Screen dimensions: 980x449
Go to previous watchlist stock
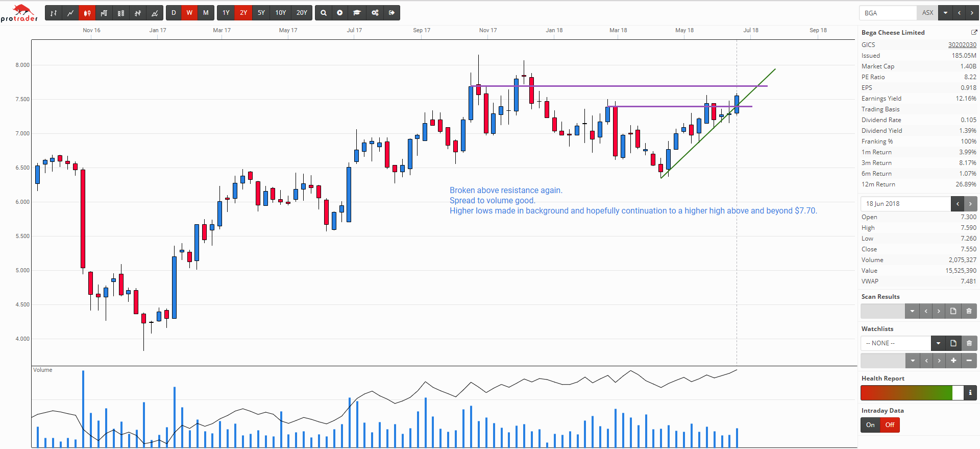pos(926,361)
